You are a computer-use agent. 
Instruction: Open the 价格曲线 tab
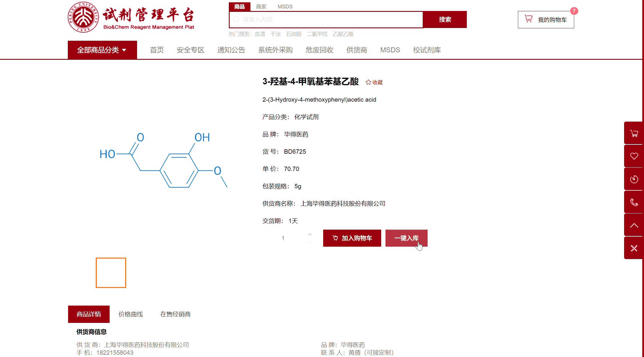[130, 314]
